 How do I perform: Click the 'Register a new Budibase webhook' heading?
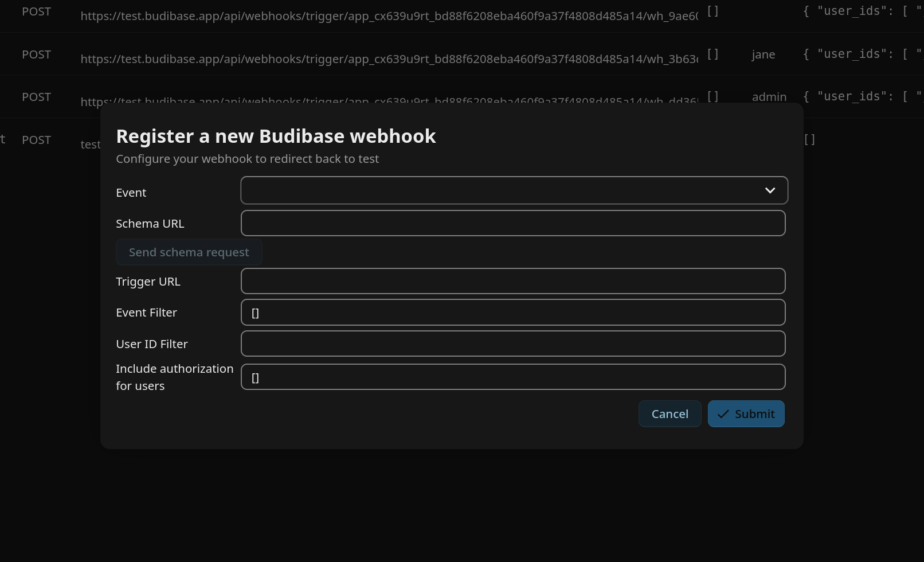coord(276,136)
